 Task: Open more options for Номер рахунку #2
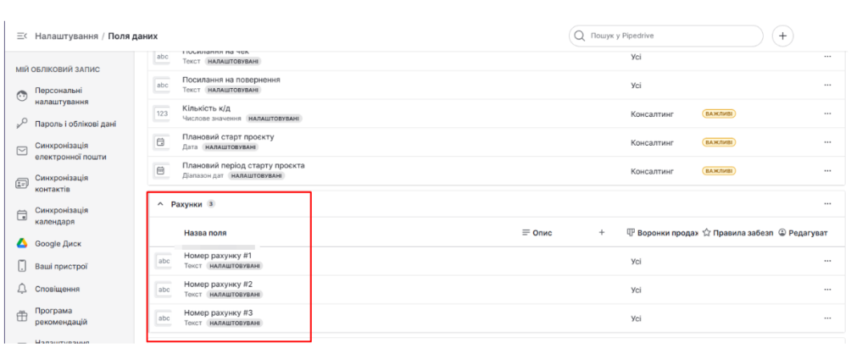point(827,290)
